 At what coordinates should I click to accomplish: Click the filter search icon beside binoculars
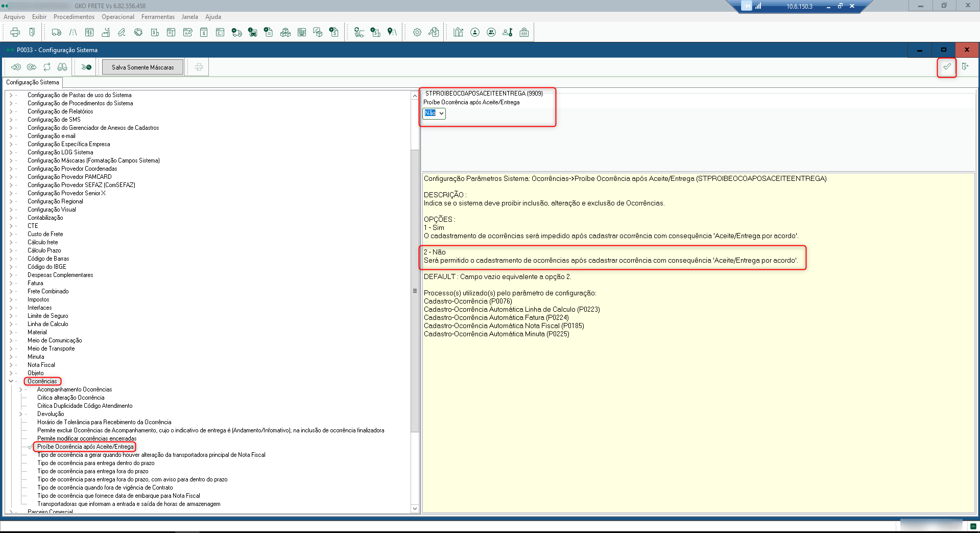[86, 67]
